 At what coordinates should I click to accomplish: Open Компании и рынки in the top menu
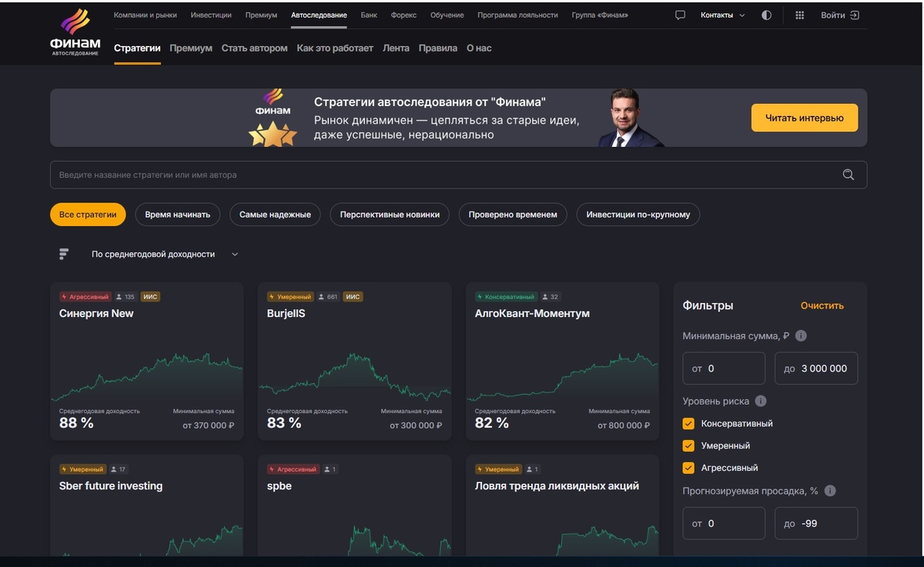pos(146,15)
